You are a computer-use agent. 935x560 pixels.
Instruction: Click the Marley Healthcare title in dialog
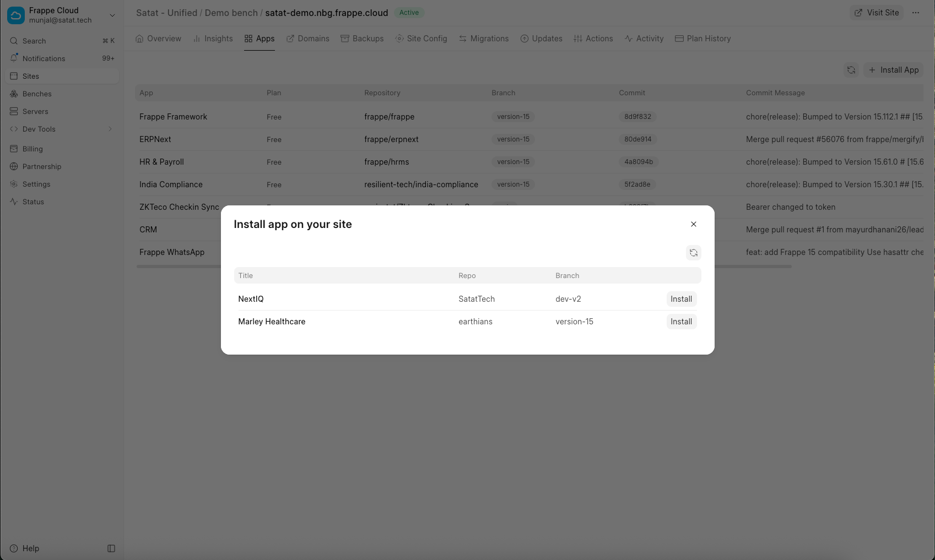(x=272, y=322)
